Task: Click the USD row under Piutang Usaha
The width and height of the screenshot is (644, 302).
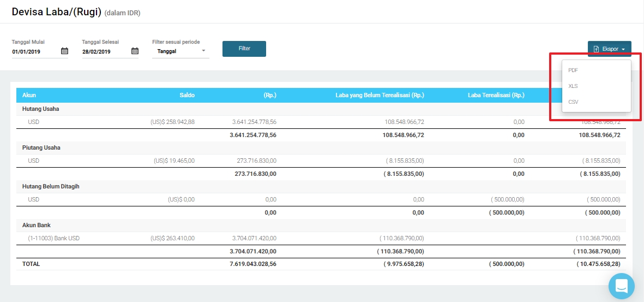Action: (x=321, y=161)
